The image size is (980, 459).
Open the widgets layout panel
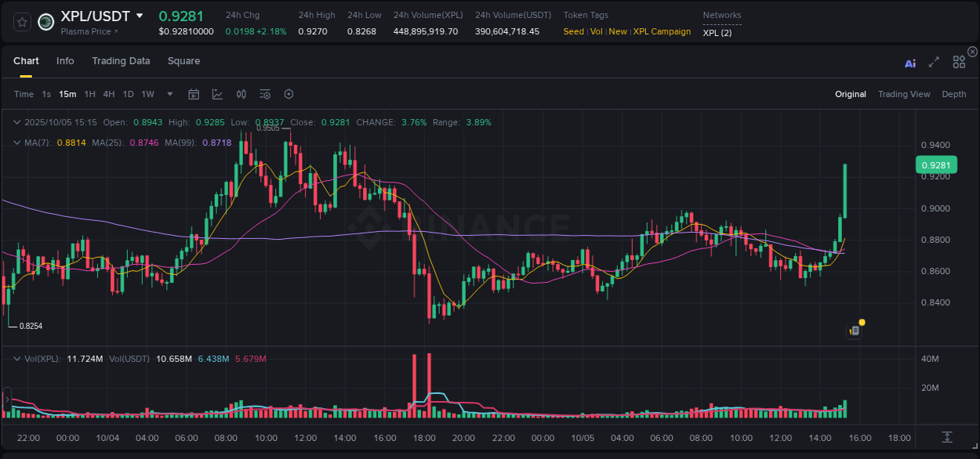tap(959, 62)
